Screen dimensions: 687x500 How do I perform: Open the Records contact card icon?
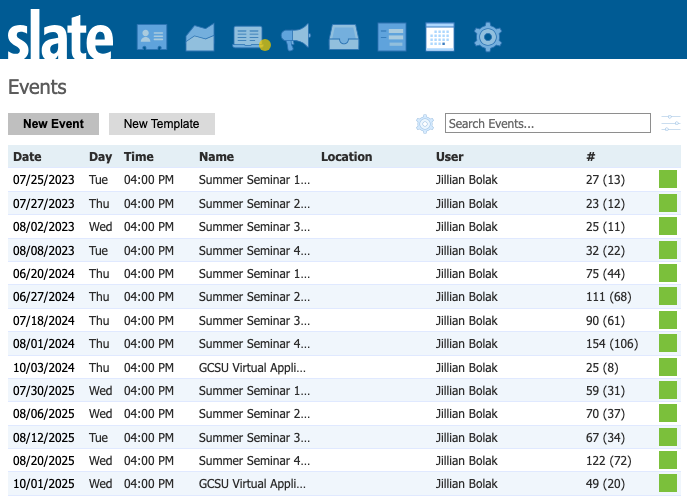point(152,37)
